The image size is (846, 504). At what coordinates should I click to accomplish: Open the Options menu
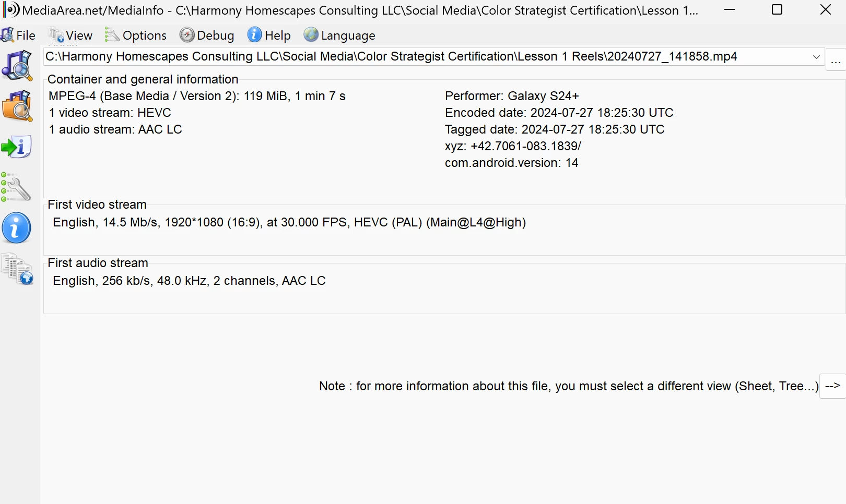136,35
